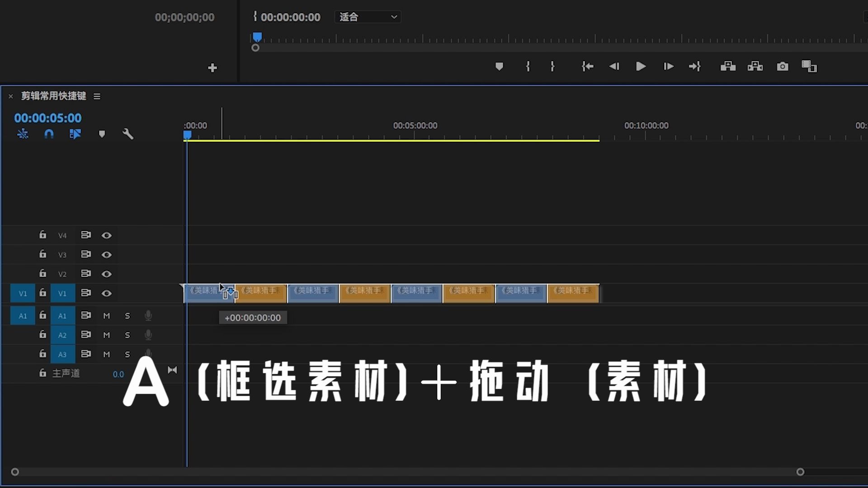Mute audio track A2
Viewport: 868px width, 488px height.
coord(107,335)
